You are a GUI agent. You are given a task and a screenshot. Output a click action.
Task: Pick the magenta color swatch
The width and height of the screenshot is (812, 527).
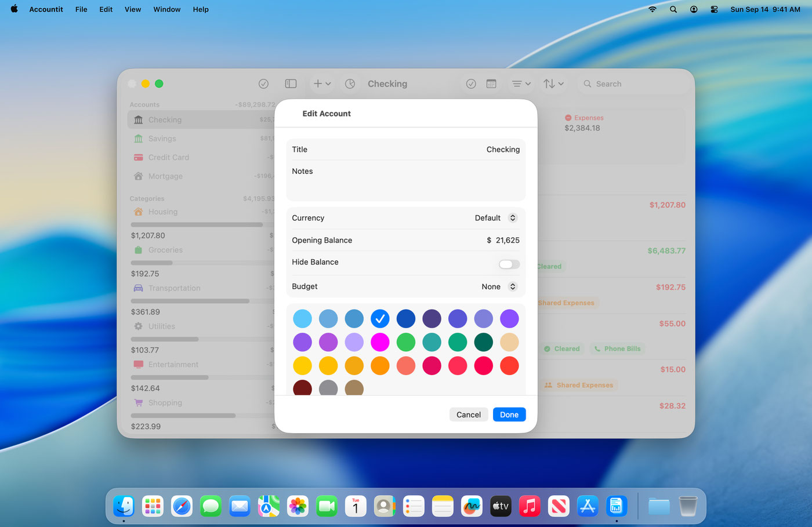pos(380,342)
